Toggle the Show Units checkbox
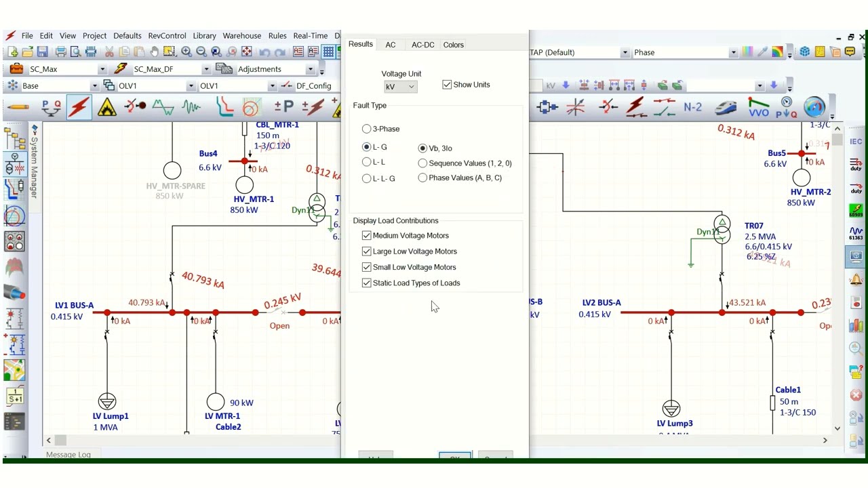Viewport: 868px width, 488px height. coord(447,85)
